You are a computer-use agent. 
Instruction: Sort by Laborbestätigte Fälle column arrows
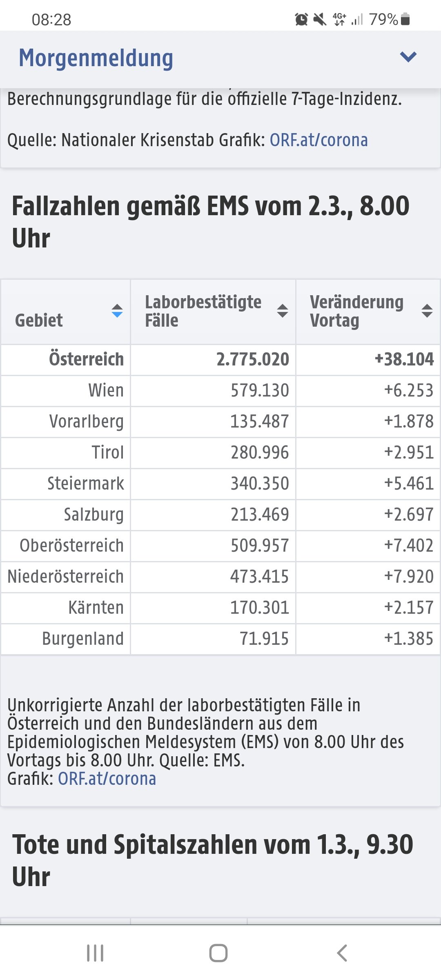pos(283,311)
